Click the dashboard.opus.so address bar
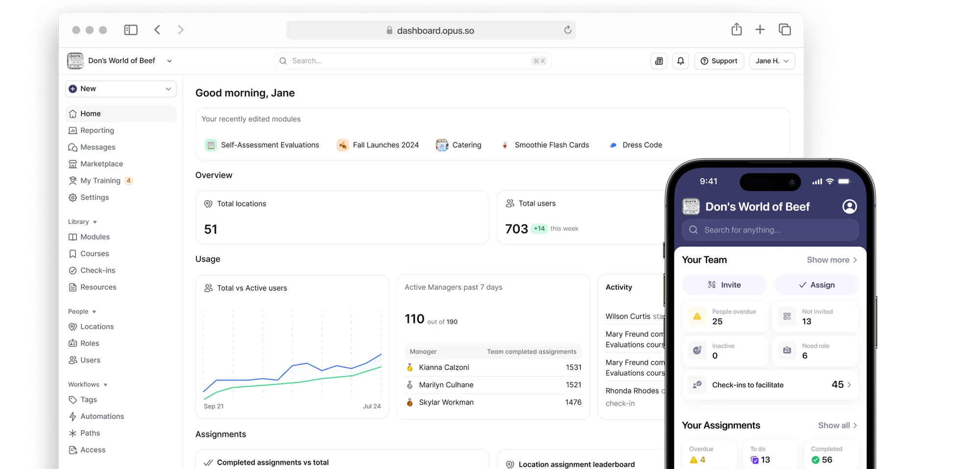 pyautogui.click(x=431, y=30)
